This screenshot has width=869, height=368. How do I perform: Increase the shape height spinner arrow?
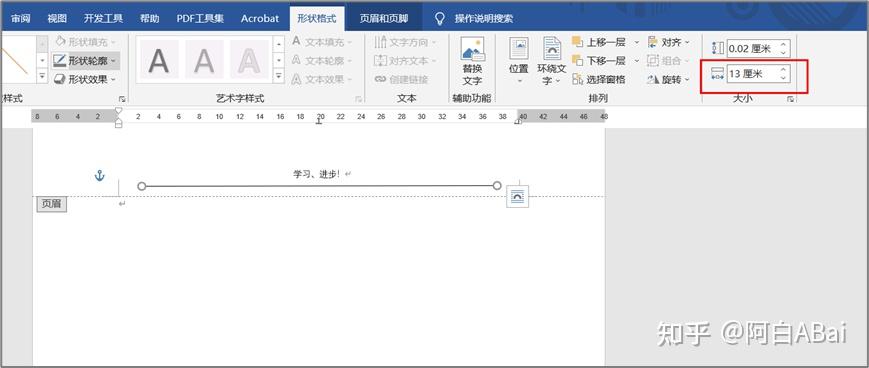[783, 44]
